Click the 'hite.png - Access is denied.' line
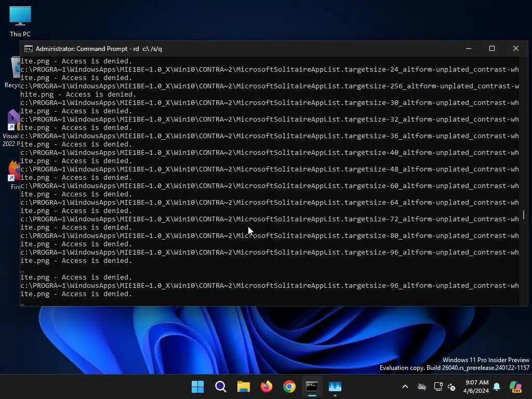This screenshot has width=532, height=399. [x=78, y=95]
